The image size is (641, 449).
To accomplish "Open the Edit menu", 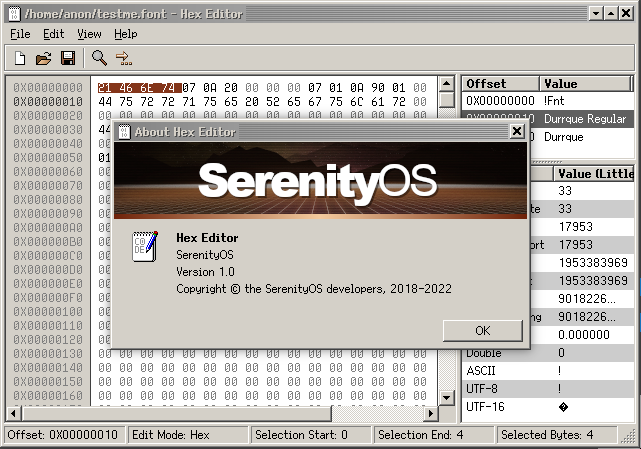I will (x=53, y=34).
